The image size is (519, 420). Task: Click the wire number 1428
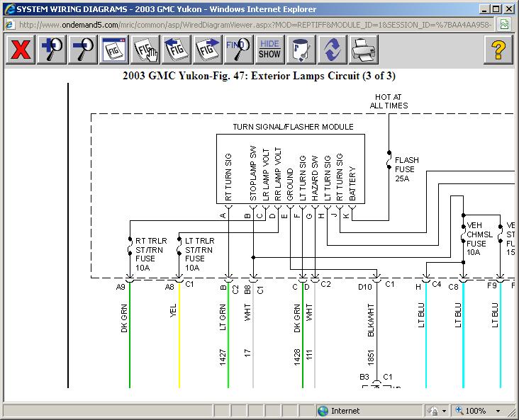point(297,358)
